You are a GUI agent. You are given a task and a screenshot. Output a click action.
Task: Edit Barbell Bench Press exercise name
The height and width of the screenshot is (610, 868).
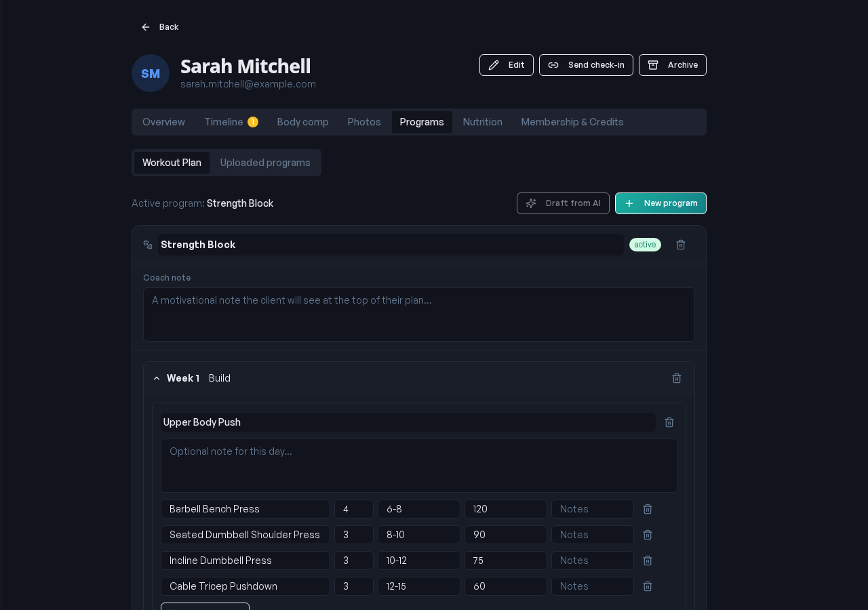click(x=245, y=509)
